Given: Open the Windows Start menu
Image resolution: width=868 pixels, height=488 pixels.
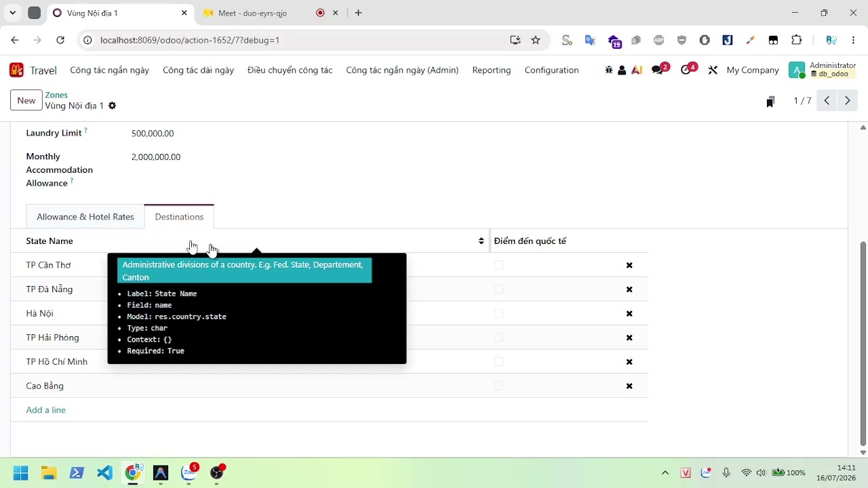Looking at the screenshot, I should click(21, 472).
